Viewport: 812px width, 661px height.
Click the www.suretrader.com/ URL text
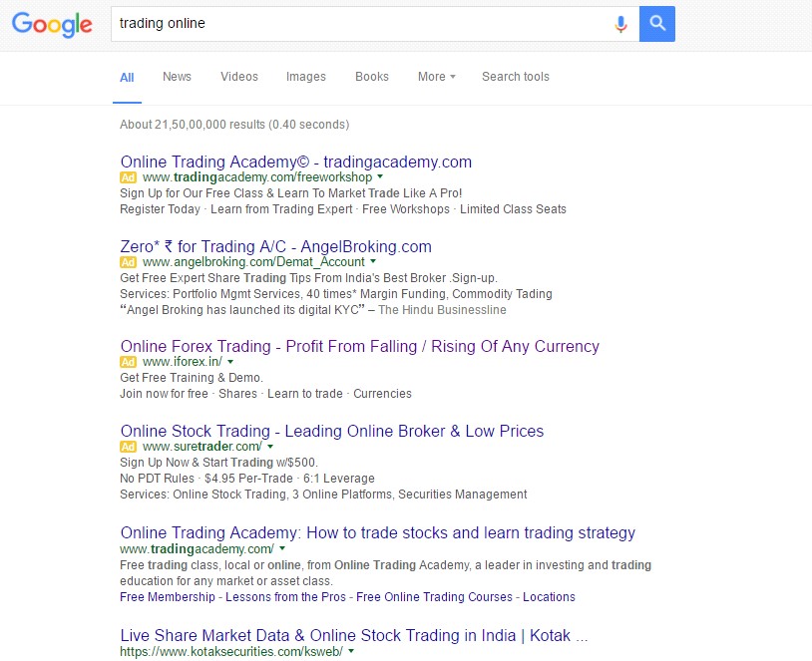click(202, 447)
